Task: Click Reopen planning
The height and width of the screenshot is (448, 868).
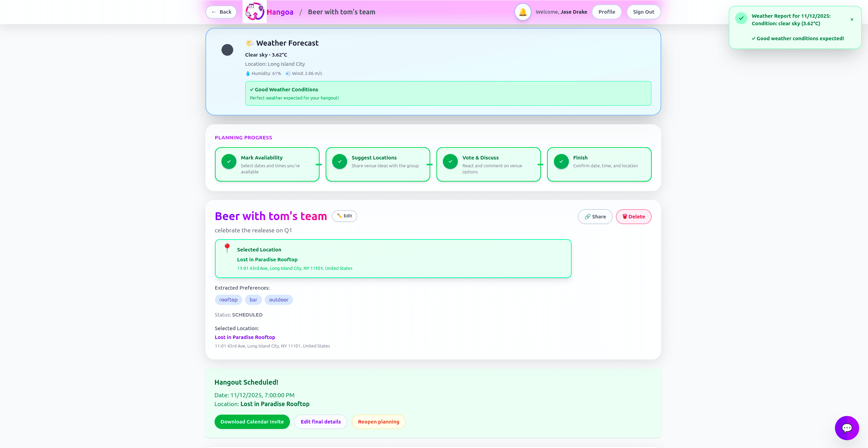Action: click(x=378, y=422)
